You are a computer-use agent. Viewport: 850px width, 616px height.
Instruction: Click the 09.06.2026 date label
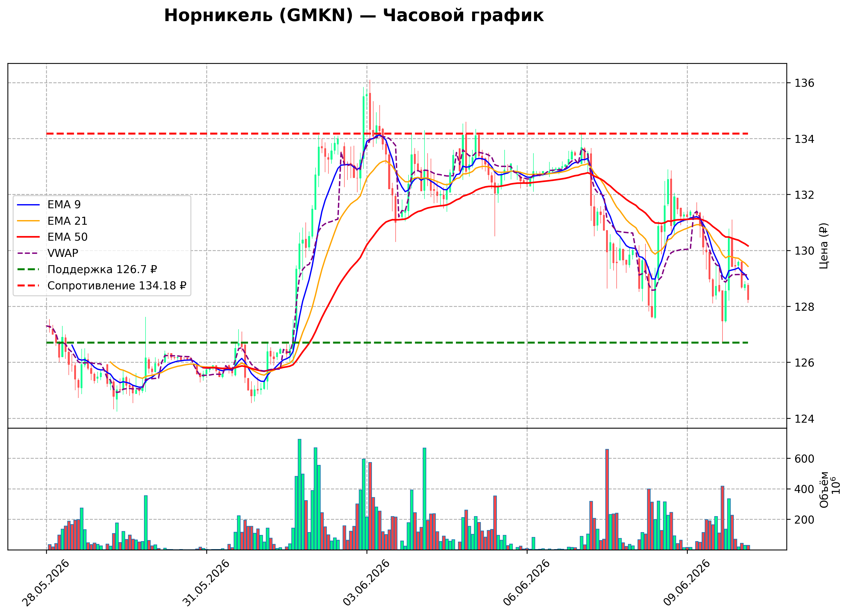click(687, 583)
